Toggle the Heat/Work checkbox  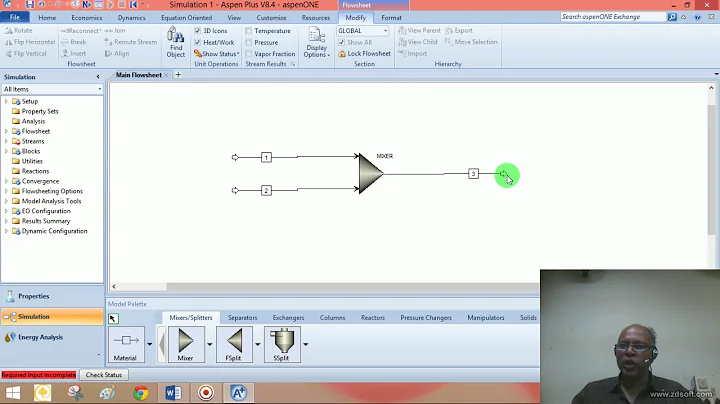[x=197, y=42]
